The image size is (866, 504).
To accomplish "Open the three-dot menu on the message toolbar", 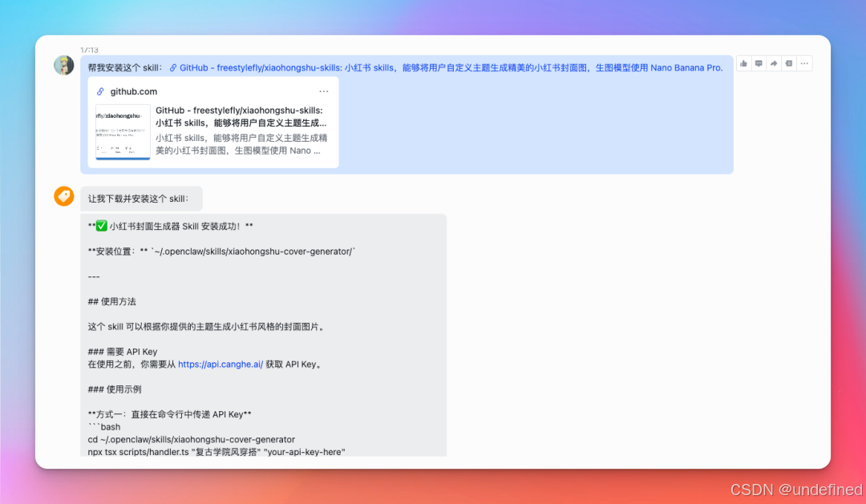I will [x=804, y=63].
